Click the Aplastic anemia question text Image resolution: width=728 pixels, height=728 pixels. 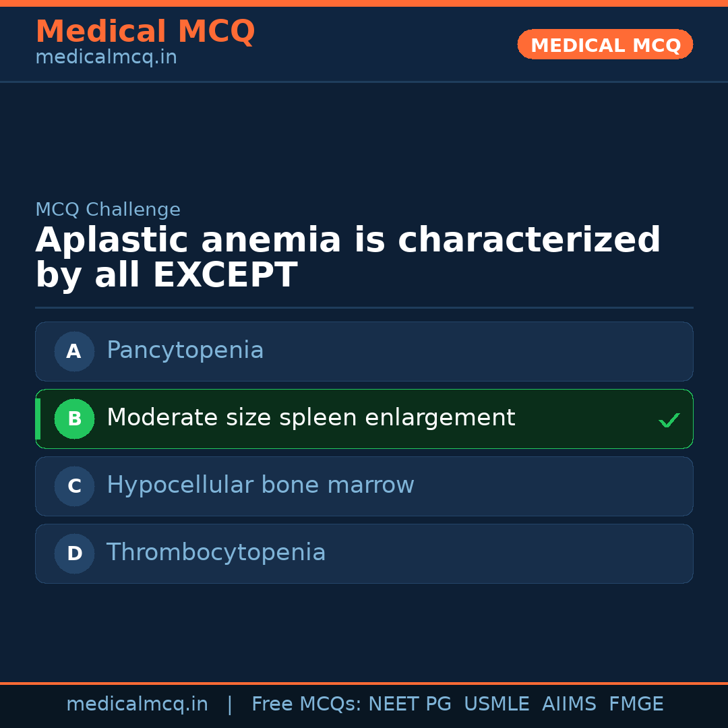[347, 257]
